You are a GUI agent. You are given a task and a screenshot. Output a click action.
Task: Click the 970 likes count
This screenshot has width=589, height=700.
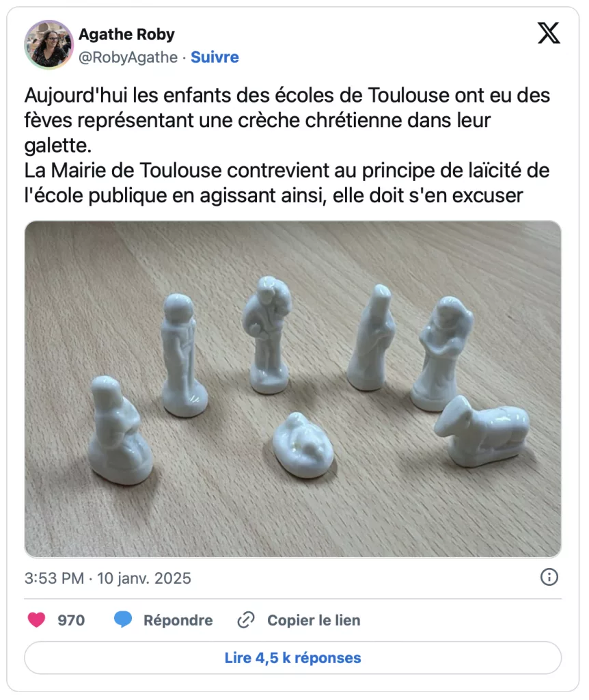(71, 621)
